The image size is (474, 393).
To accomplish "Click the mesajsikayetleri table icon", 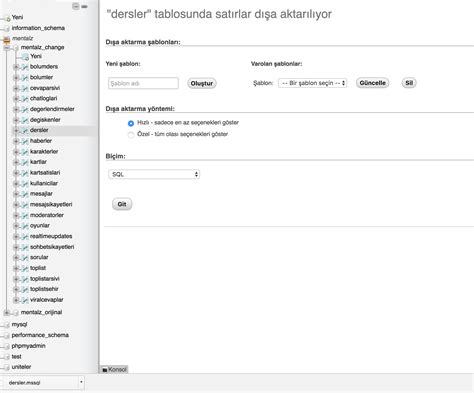I will tap(25, 205).
